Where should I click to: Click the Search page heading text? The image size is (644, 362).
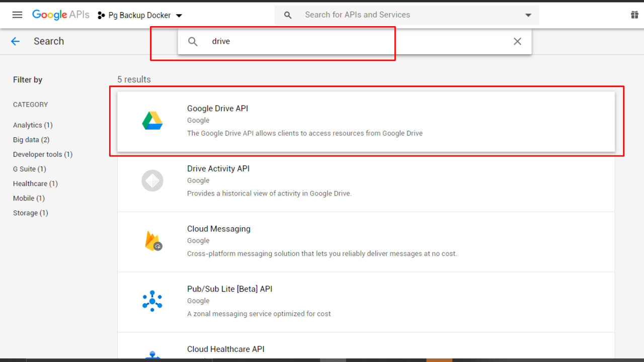click(x=49, y=41)
